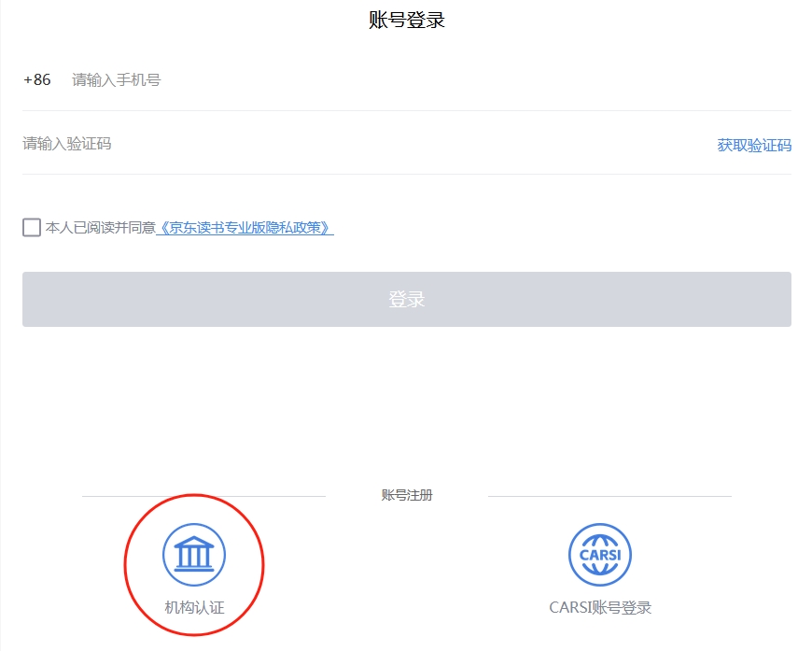Screen dimensions: 812x651
Task: Click the 本人已阅读并同意 agreement text
Action: tap(101, 227)
